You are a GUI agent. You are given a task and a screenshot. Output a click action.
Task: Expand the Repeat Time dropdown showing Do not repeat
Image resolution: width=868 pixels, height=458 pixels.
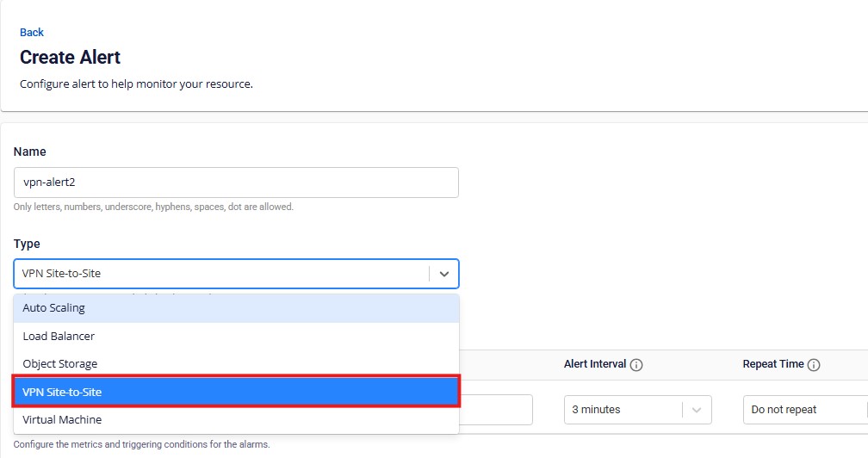tap(804, 410)
